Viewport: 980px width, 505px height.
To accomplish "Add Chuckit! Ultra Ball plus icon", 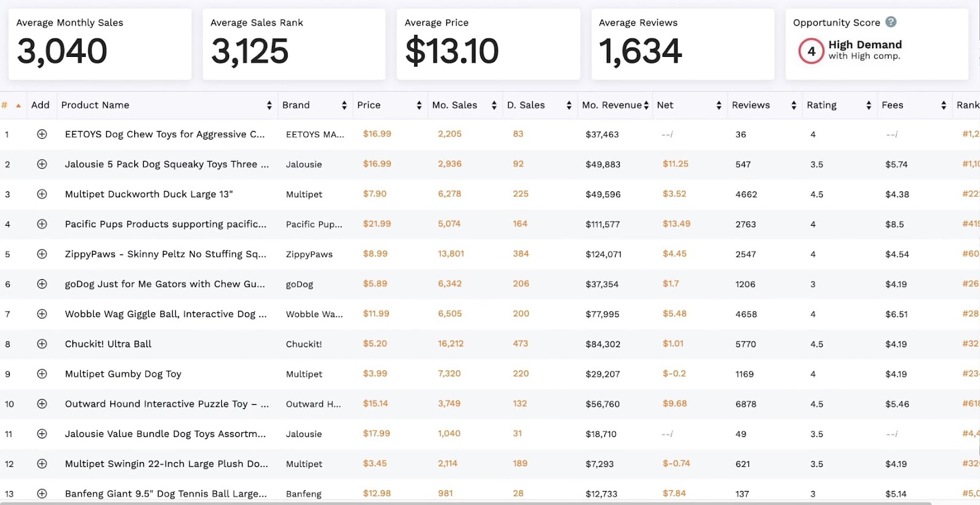I will 42,344.
